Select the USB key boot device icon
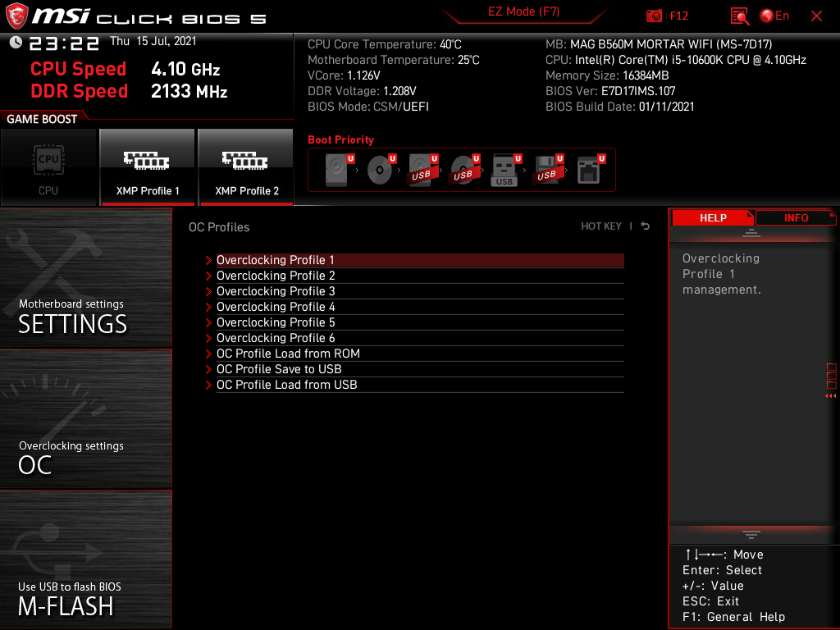The image size is (840, 630). (504, 171)
